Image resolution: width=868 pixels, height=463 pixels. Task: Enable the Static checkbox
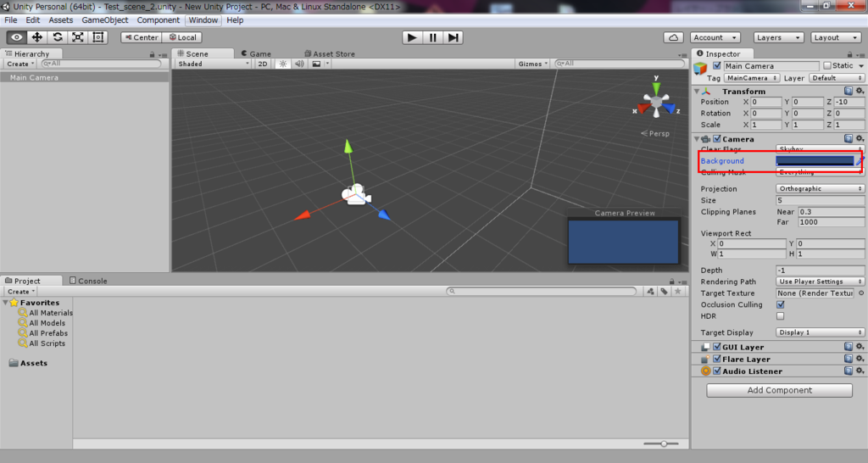[827, 65]
